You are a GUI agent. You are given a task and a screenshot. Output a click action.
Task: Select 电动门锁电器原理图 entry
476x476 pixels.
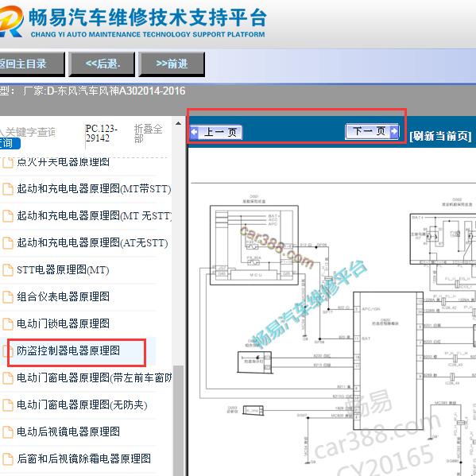click(63, 323)
